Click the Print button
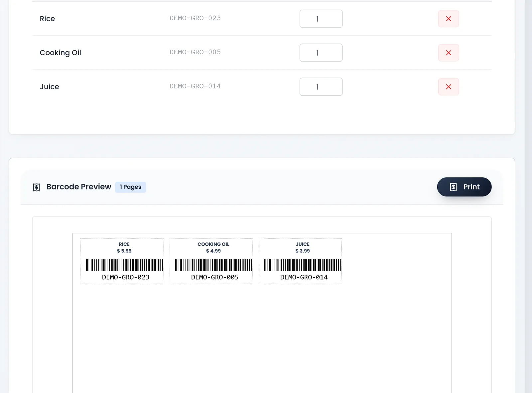Viewport: 532px width, 393px height. tap(464, 187)
